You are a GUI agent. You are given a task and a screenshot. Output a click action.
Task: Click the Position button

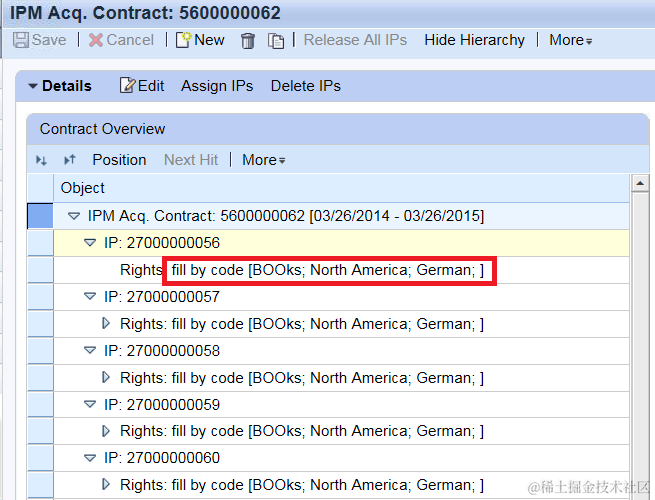click(x=119, y=160)
